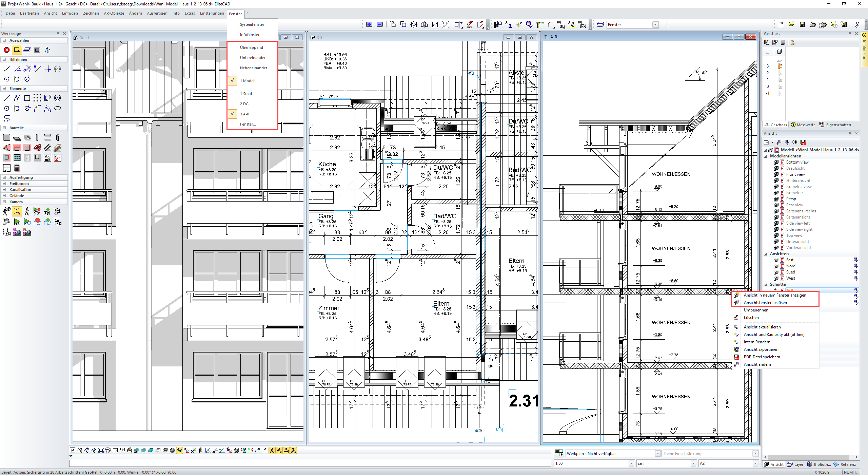Screen dimensions: 868x475
Task: Open the Werkplan dropdown
Action: (x=658, y=454)
